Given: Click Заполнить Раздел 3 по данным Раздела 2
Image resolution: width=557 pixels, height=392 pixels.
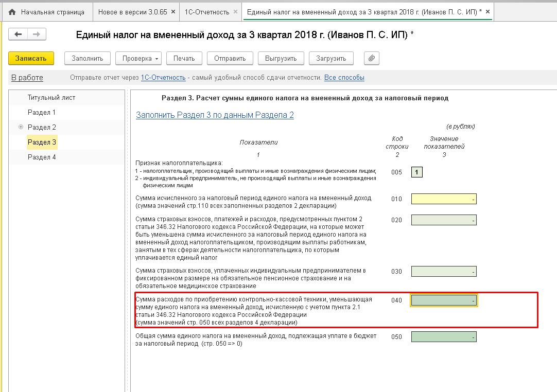Looking at the screenshot, I should (x=215, y=115).
